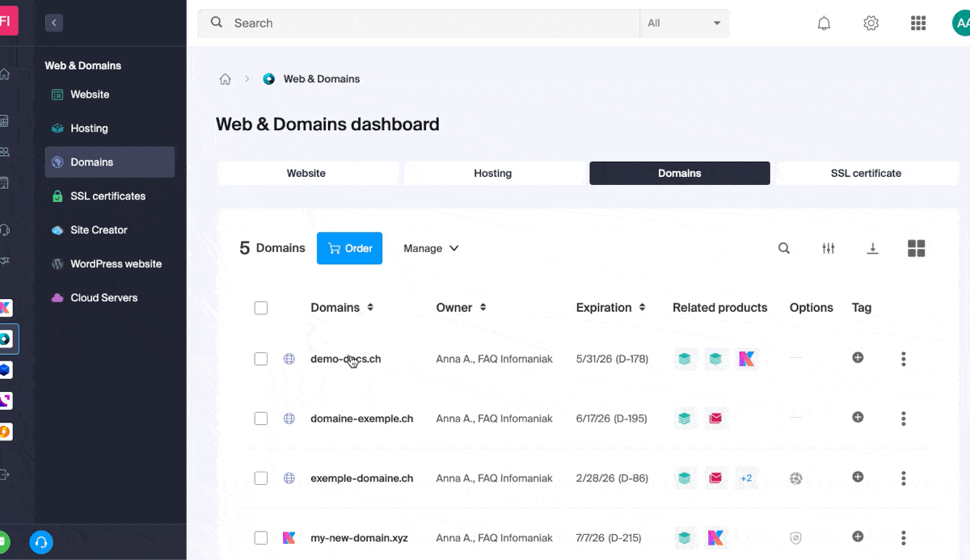Download the domains list export icon
Viewport: 970px width, 560px height.
872,248
